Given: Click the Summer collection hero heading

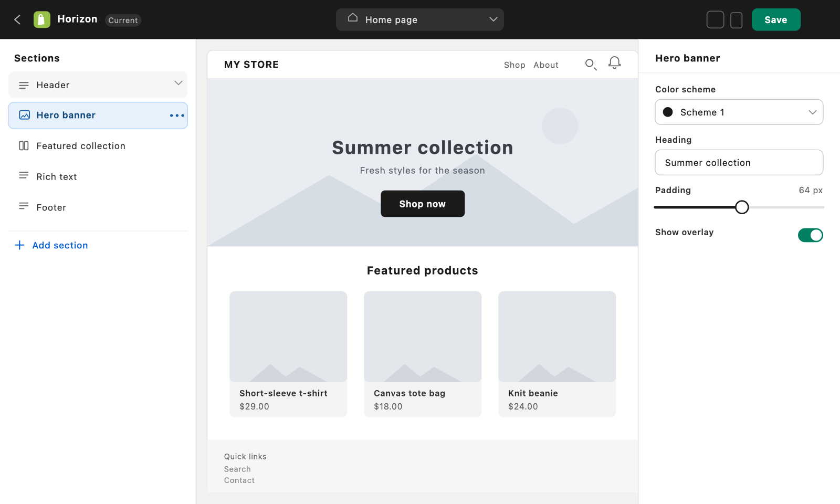Looking at the screenshot, I should point(423,148).
